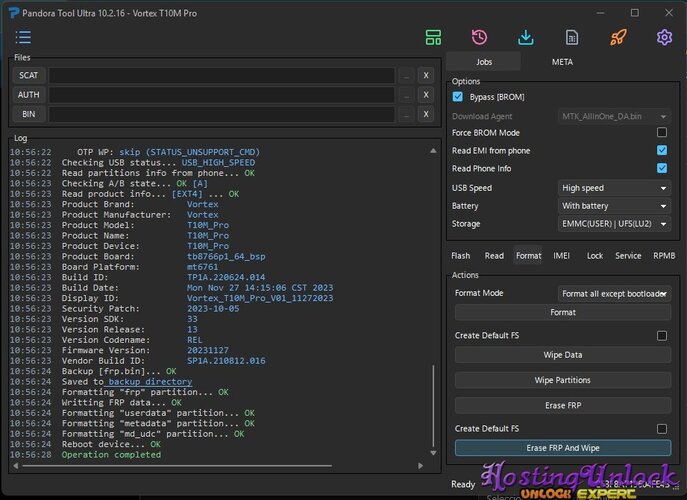The height and width of the screenshot is (500, 687).
Task: Toggle the Read Phone Info checkbox
Action: [x=662, y=168]
